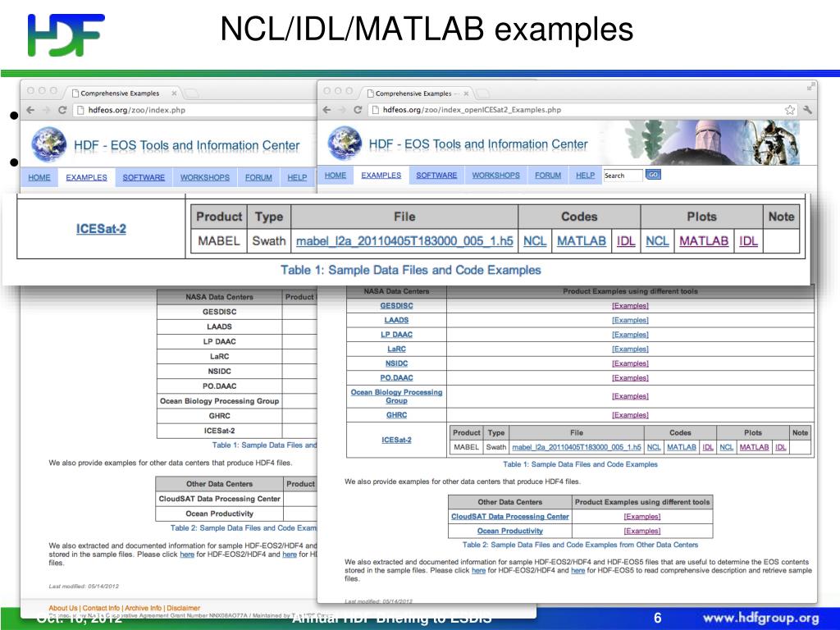Open NSIDC data center link

pyautogui.click(x=396, y=363)
